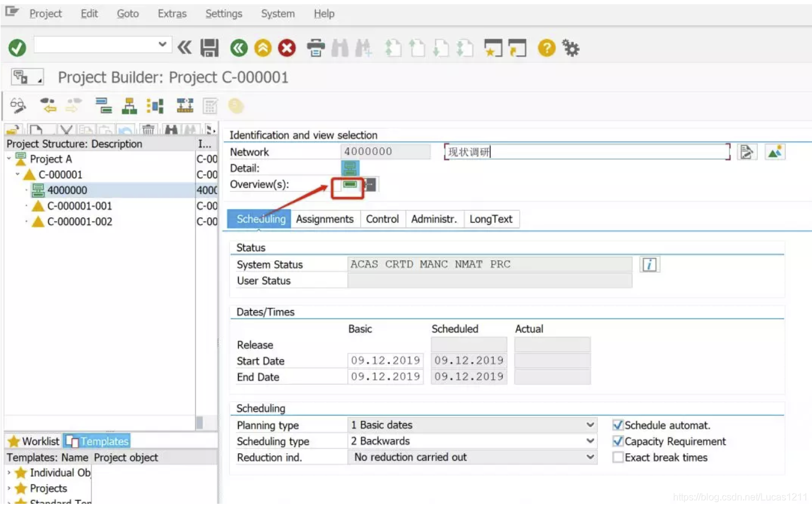Click the yellow Exit up-arrow icon
The width and height of the screenshot is (812, 508).
click(x=263, y=48)
